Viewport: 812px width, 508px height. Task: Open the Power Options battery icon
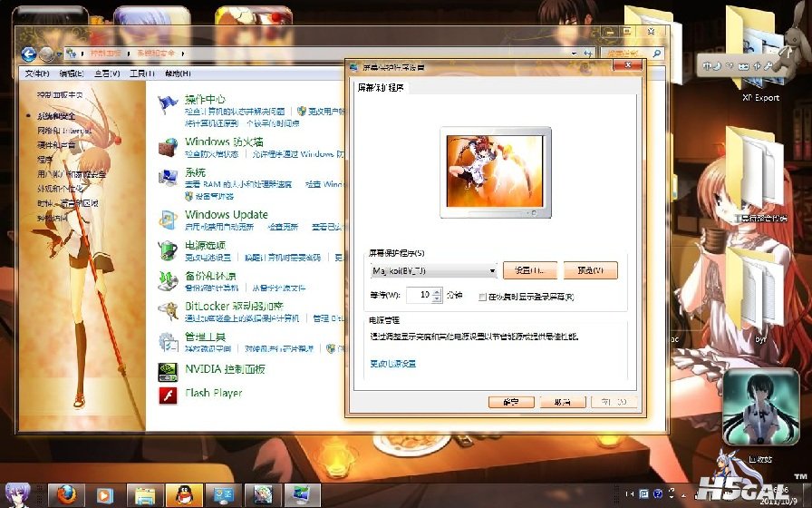click(168, 250)
